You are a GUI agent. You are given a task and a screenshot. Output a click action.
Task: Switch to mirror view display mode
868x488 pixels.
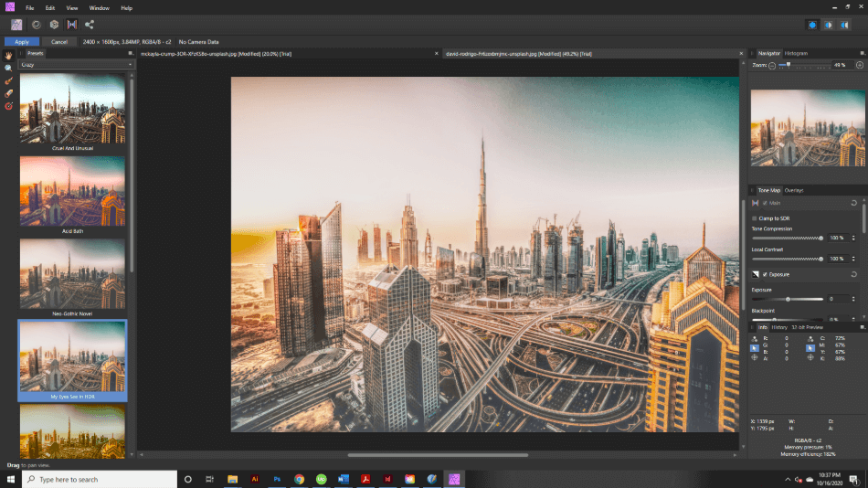click(x=844, y=25)
